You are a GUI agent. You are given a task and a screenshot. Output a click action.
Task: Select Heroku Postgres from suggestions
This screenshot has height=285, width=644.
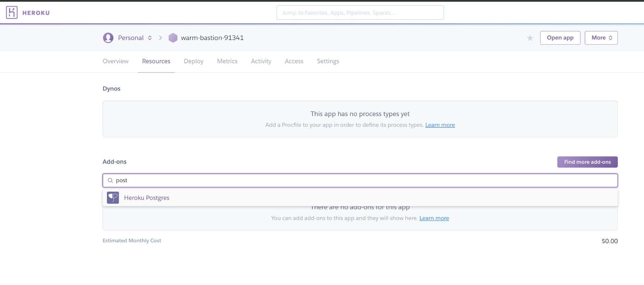point(147,198)
